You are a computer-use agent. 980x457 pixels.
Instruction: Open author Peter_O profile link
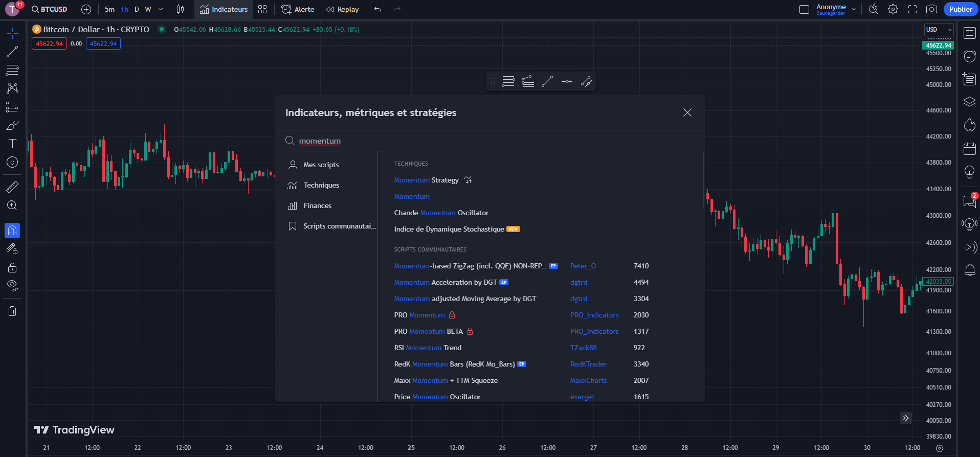(583, 266)
